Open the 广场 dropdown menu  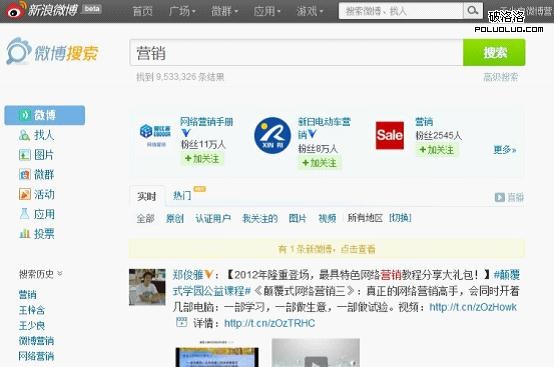(x=182, y=11)
